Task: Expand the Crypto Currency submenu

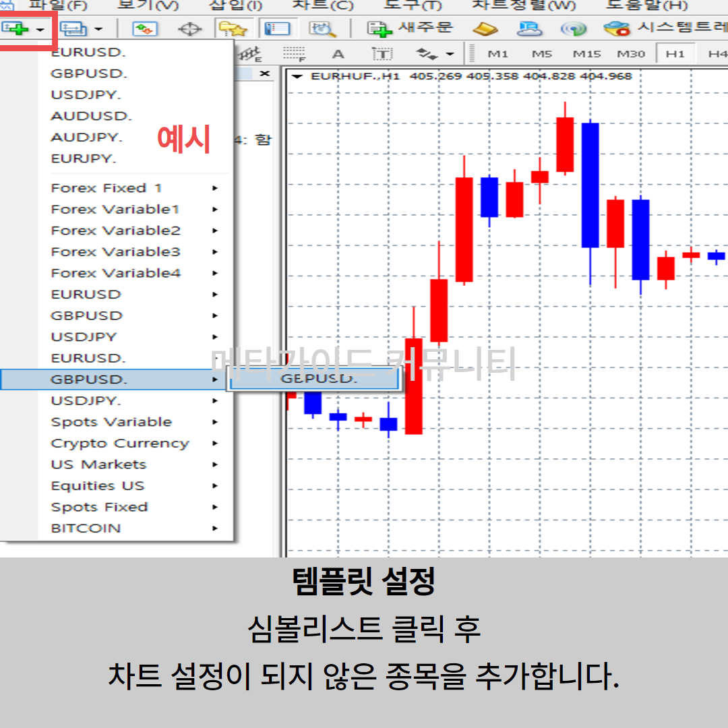Action: click(x=120, y=444)
